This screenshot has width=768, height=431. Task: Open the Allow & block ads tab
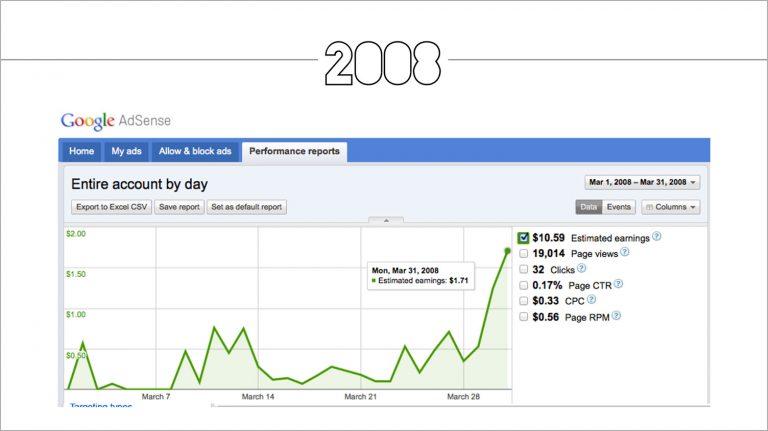195,151
